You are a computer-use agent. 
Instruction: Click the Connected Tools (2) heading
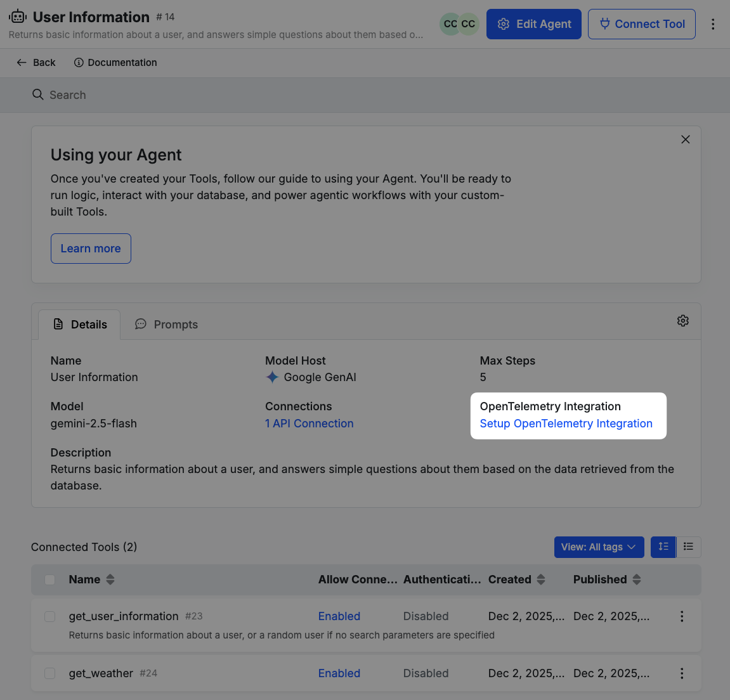tap(84, 547)
